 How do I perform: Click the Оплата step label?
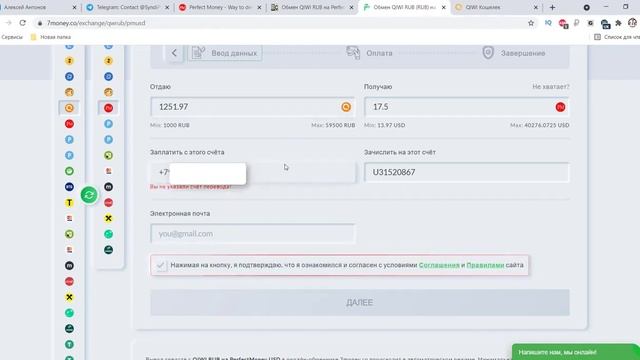tap(379, 53)
